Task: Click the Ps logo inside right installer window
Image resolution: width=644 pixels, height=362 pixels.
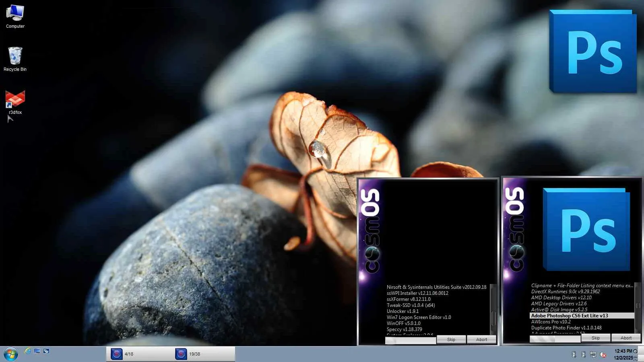Action: (x=586, y=229)
